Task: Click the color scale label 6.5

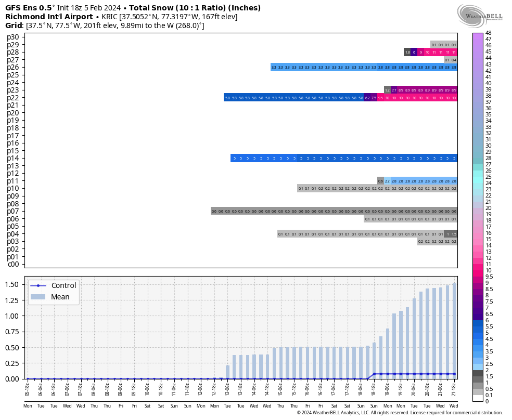Action: [x=489, y=314]
